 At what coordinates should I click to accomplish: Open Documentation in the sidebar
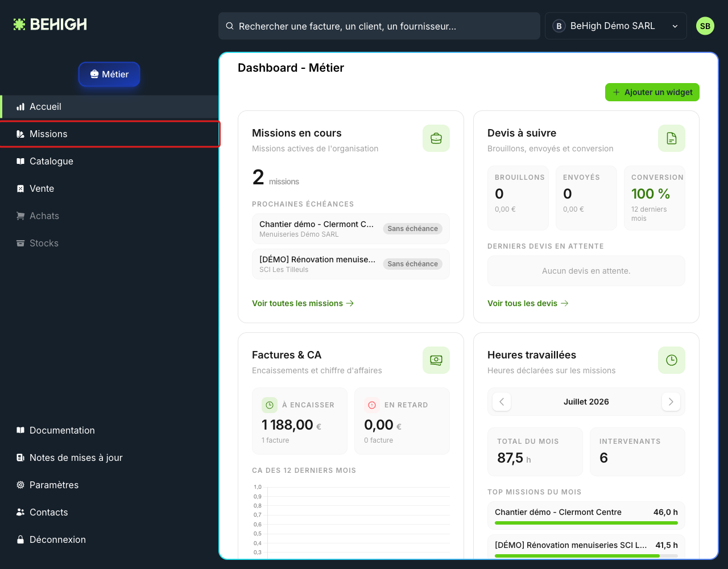pos(109,431)
